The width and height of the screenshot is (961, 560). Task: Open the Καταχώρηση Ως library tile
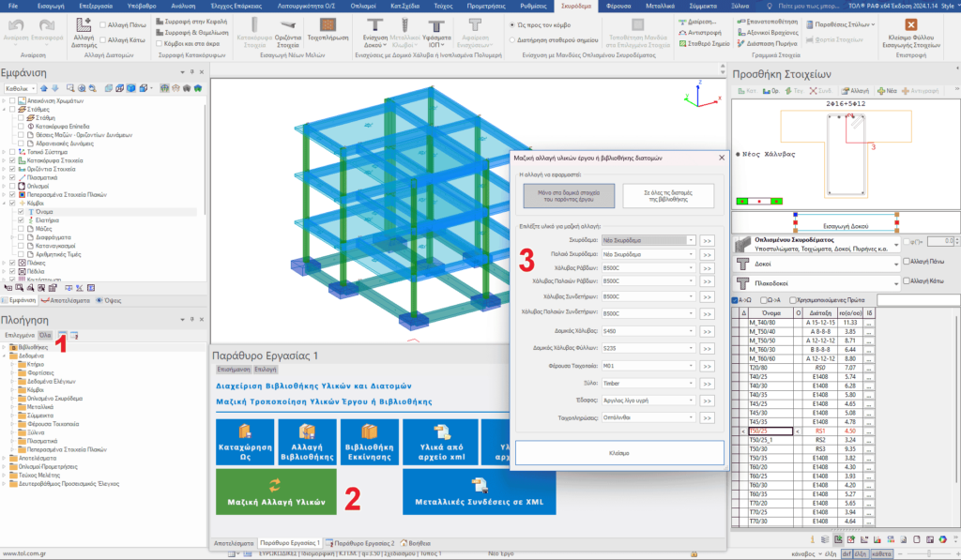pyautogui.click(x=246, y=442)
